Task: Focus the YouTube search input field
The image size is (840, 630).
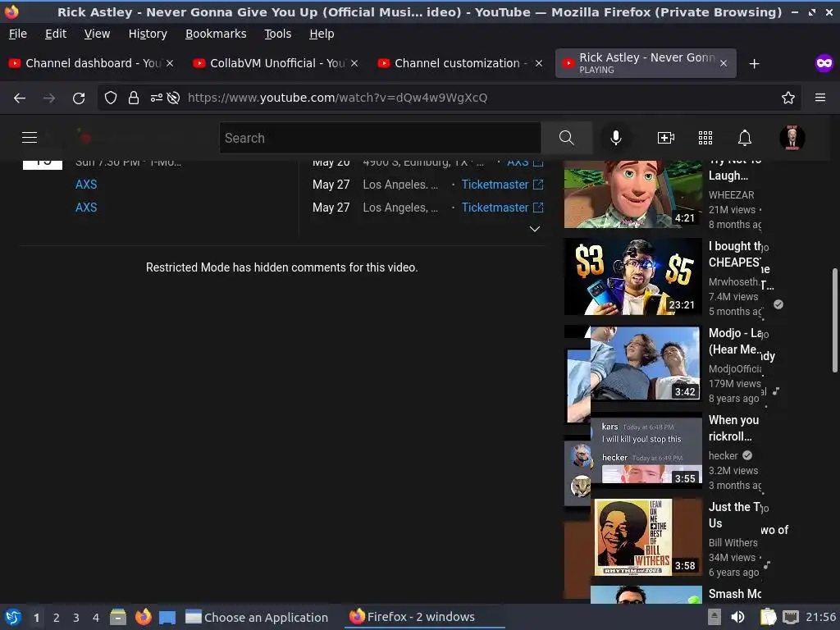Action: 380,138
